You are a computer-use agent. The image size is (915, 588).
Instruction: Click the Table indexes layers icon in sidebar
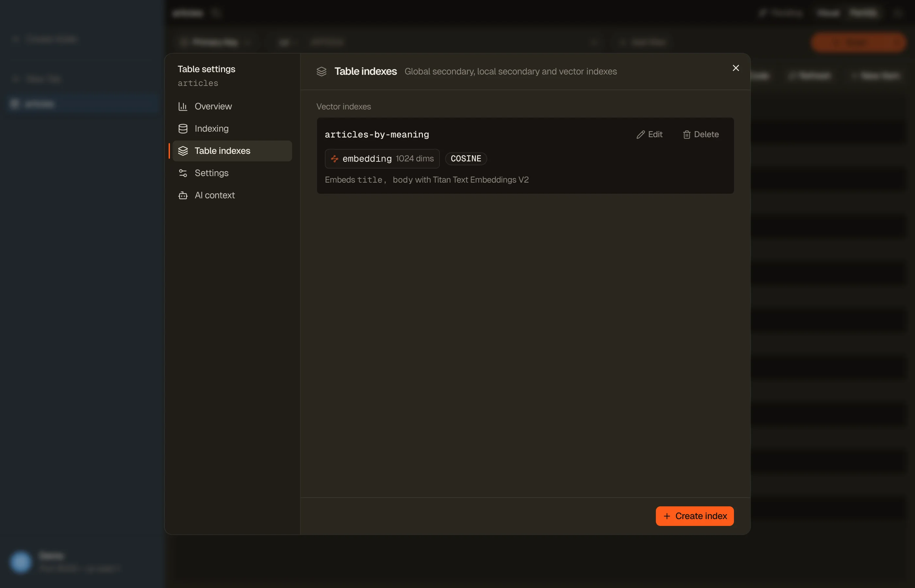click(x=183, y=151)
